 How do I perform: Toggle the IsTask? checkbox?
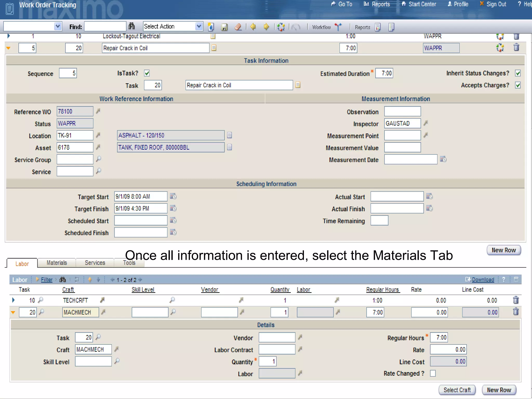(147, 73)
